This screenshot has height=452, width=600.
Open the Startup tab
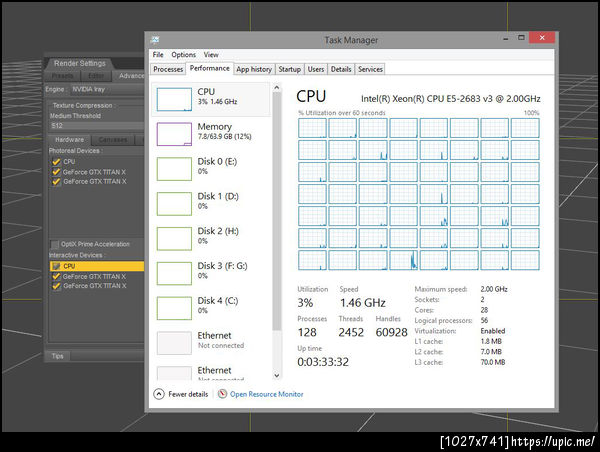click(x=289, y=69)
